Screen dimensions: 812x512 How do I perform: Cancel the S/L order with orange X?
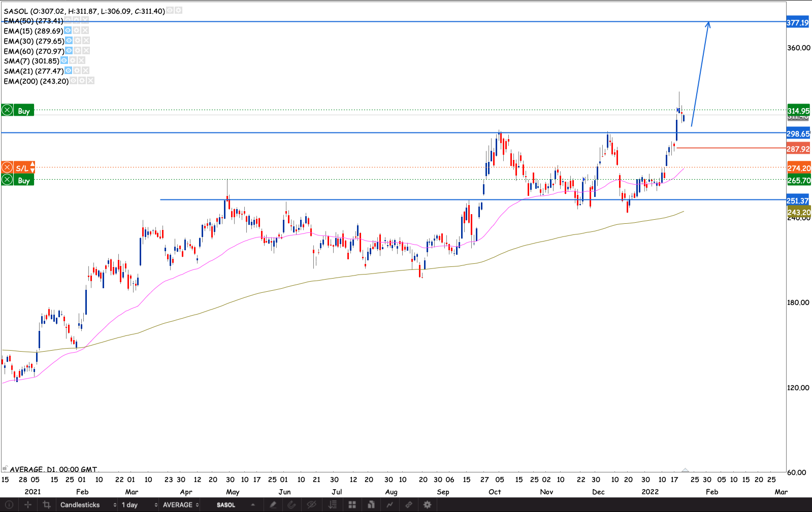tap(7, 167)
